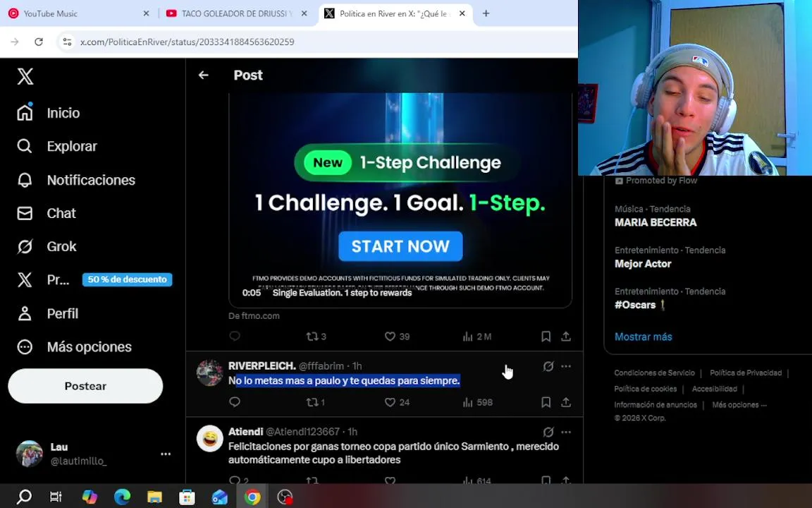View analytics 2 M on the ad
Viewport: 812px width, 508px height.
point(477,337)
